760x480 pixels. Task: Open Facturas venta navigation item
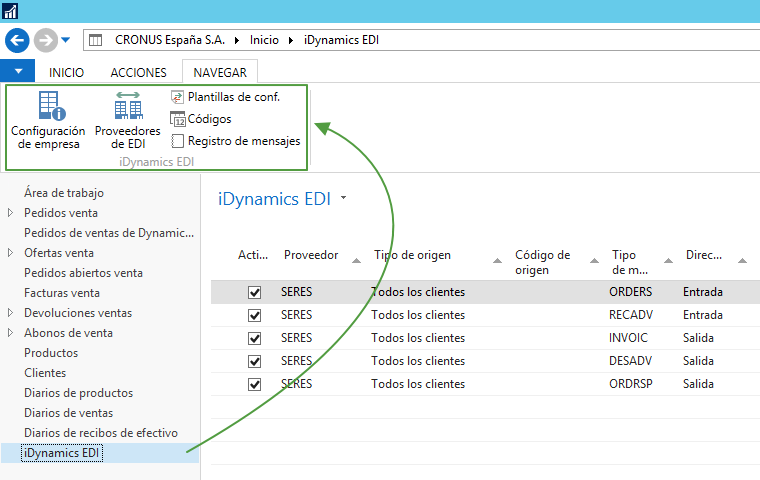pyautogui.click(x=62, y=293)
